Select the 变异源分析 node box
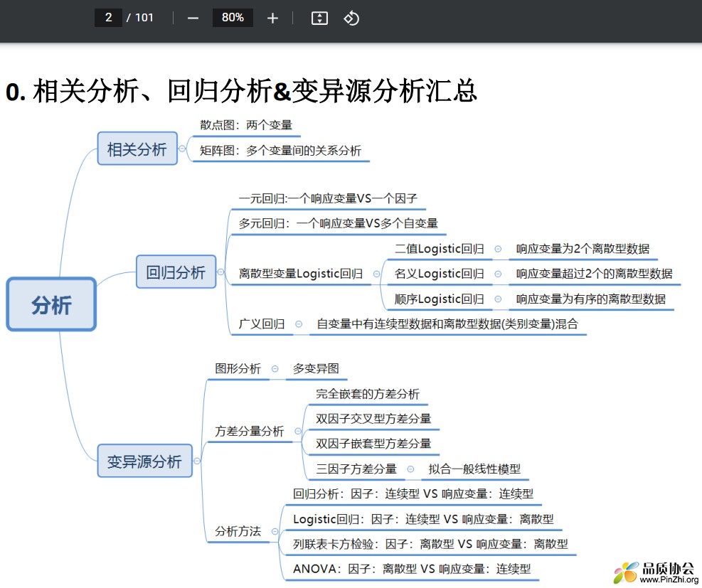The width and height of the screenshot is (702, 588). (144, 461)
